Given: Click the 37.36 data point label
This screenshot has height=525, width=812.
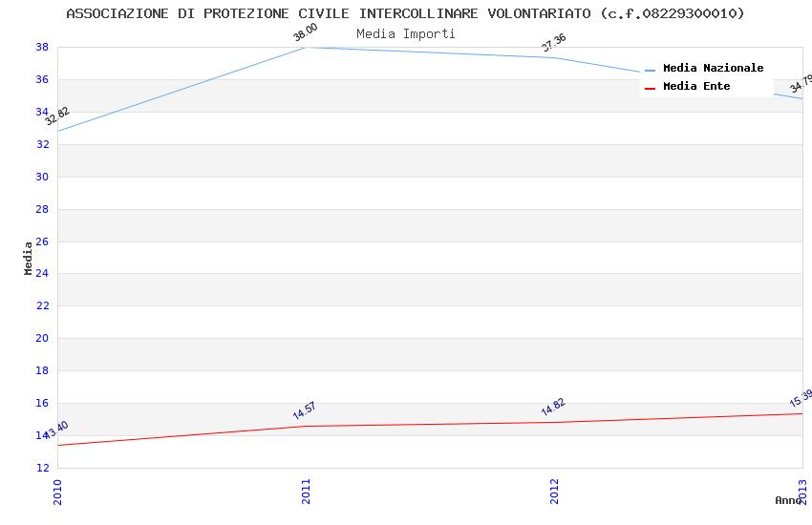Looking at the screenshot, I should pos(553,43).
